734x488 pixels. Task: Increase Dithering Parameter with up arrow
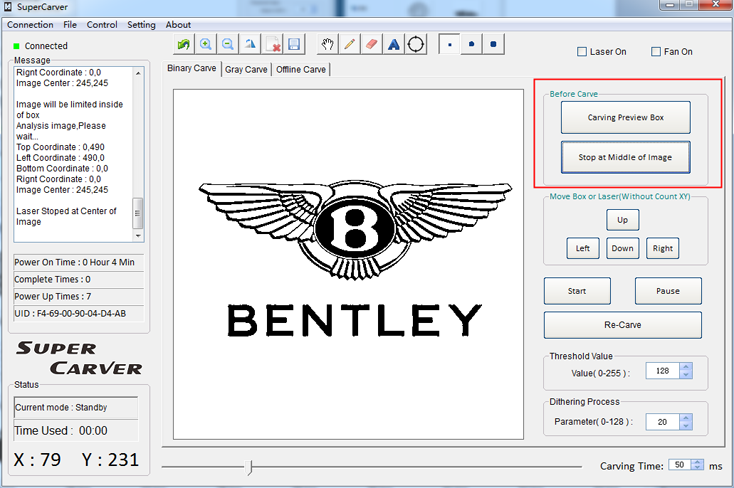pos(686,418)
